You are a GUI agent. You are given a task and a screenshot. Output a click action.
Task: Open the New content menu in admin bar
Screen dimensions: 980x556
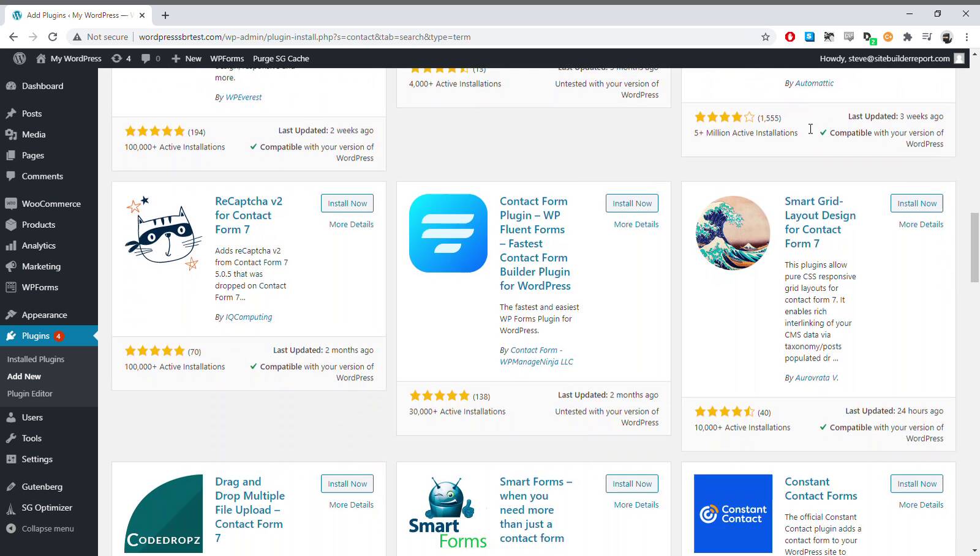[x=187, y=59]
